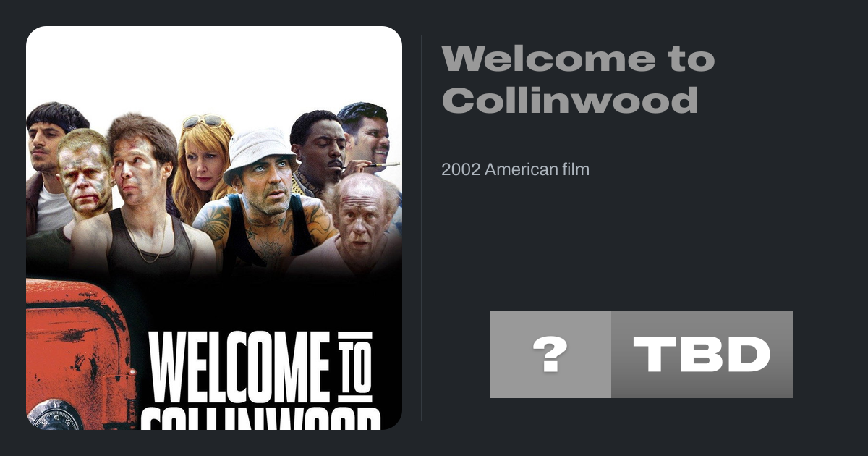Click the word "Collinwood" in the heading
The width and height of the screenshot is (868, 456).
click(570, 99)
